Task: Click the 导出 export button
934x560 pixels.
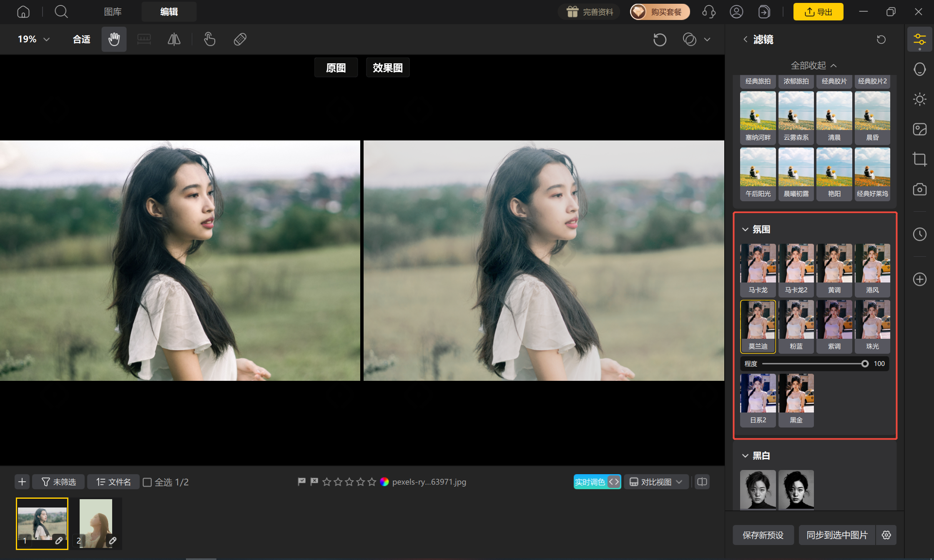Action: [x=818, y=12]
